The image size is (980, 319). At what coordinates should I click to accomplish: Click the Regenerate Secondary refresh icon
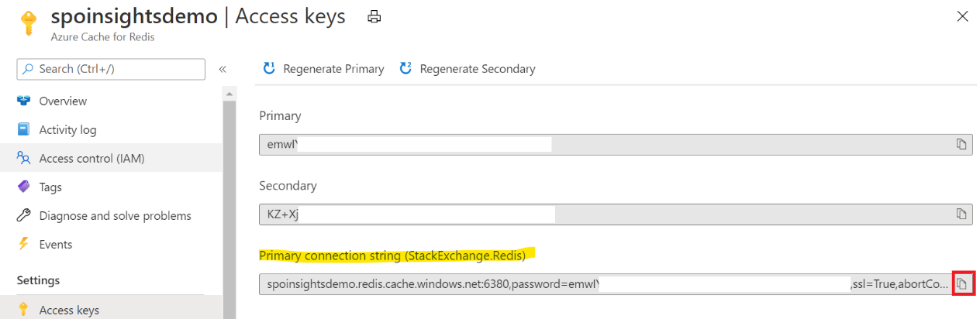(405, 68)
